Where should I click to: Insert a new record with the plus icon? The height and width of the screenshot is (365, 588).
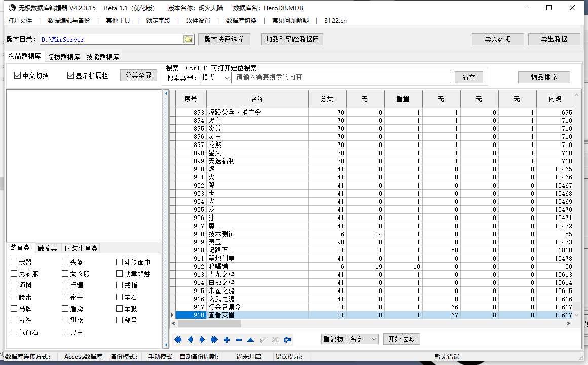(227, 340)
